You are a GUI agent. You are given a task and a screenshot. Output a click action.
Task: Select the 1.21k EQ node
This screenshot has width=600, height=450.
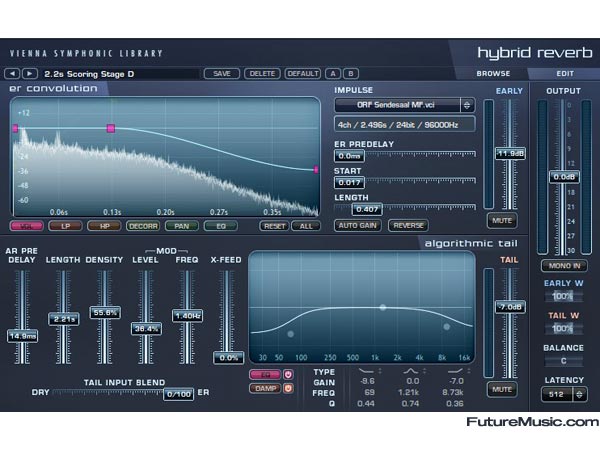click(383, 307)
